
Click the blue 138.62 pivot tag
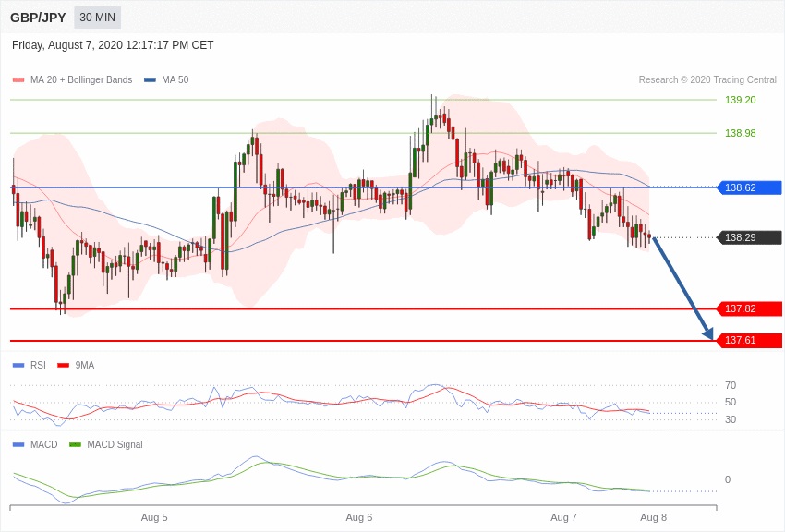point(750,187)
